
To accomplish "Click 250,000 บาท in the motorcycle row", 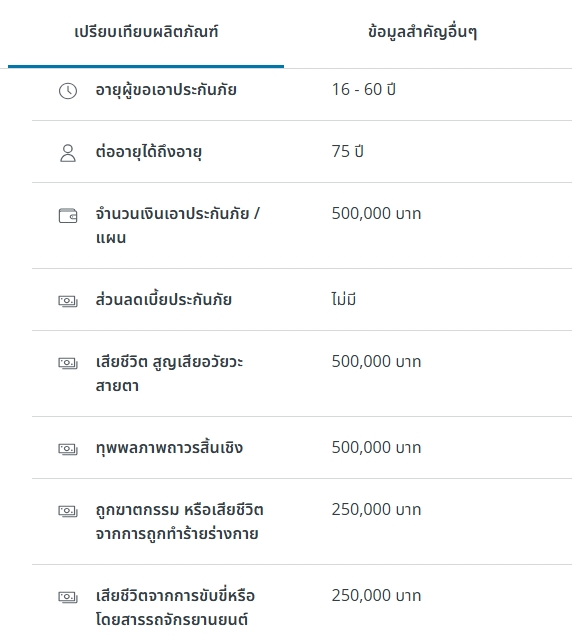I will pyautogui.click(x=376, y=595).
